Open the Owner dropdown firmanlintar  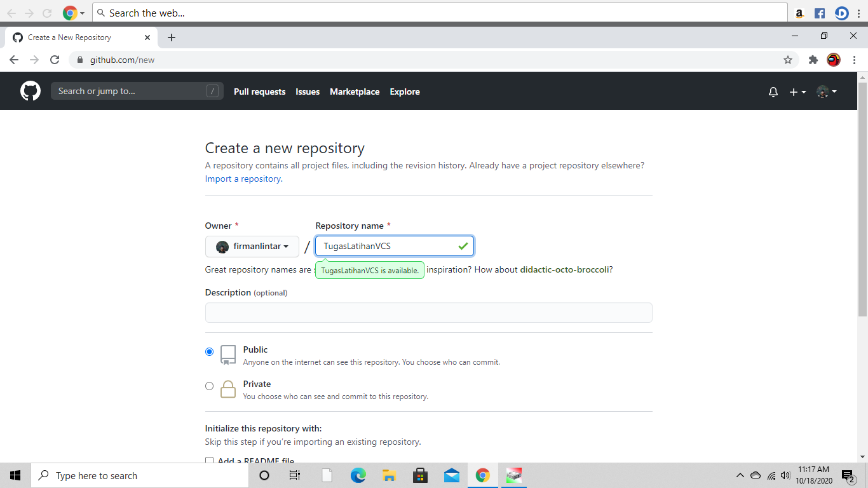(x=252, y=246)
